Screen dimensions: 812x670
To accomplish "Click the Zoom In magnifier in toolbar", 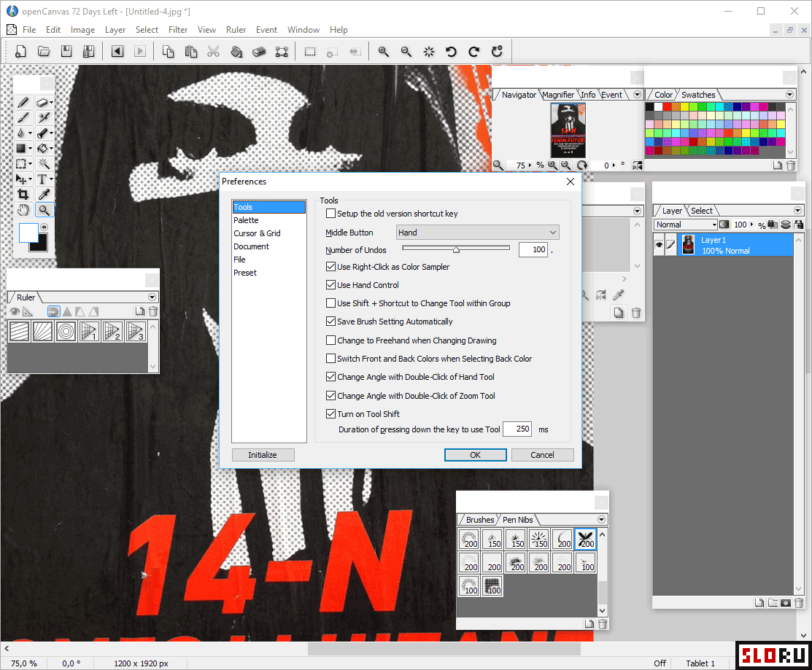I will 383,52.
